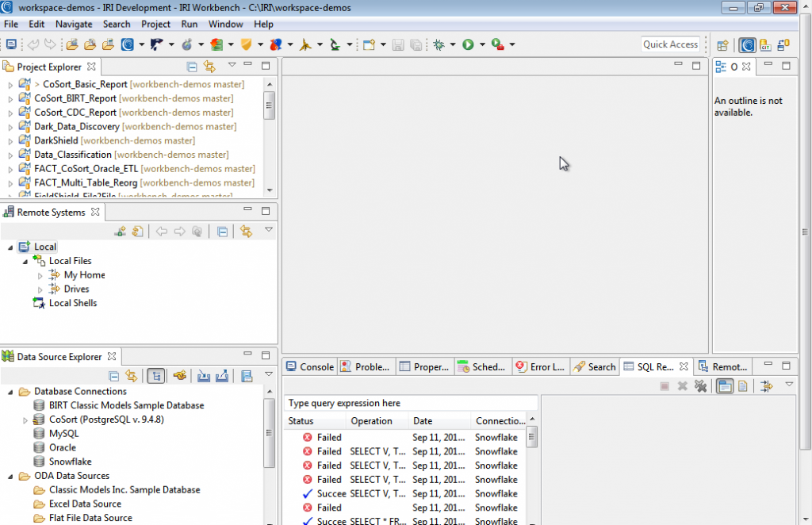Expand the DarkShield project node
Viewport: 812px width, 525px height.
(10, 141)
